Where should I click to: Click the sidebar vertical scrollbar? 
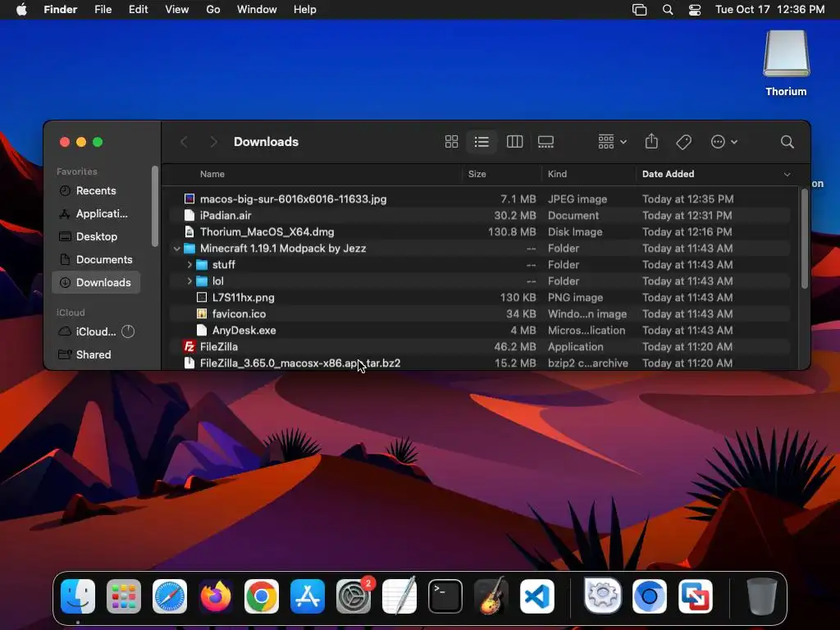coord(155,206)
